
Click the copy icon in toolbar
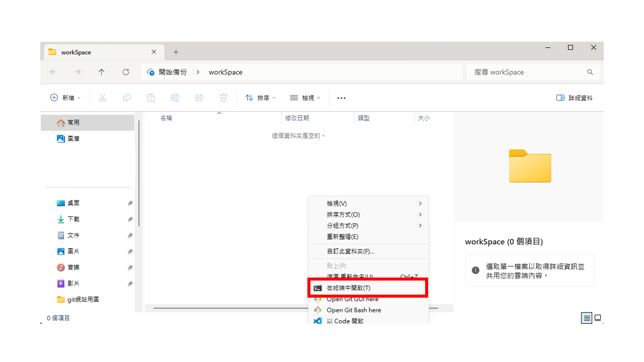pos(127,98)
